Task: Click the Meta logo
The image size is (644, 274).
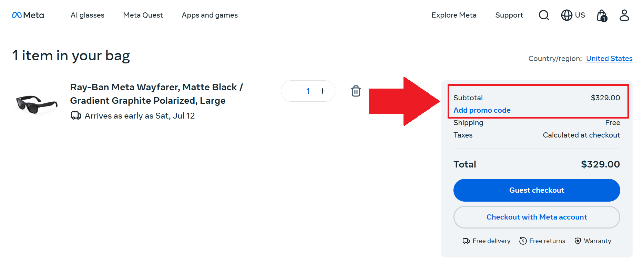Action: [x=28, y=15]
